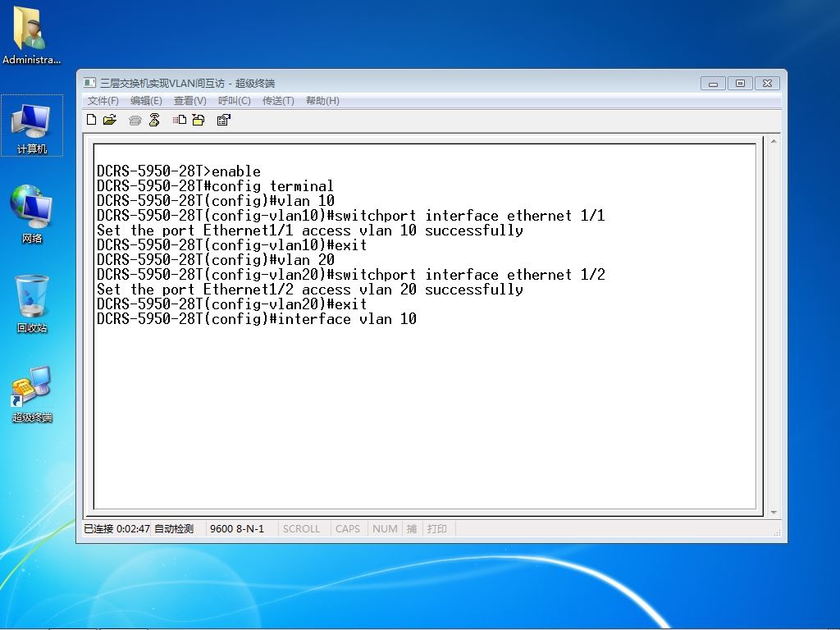840x630 pixels.
Task: Click the Receive file toolbar icon
Action: (x=199, y=120)
